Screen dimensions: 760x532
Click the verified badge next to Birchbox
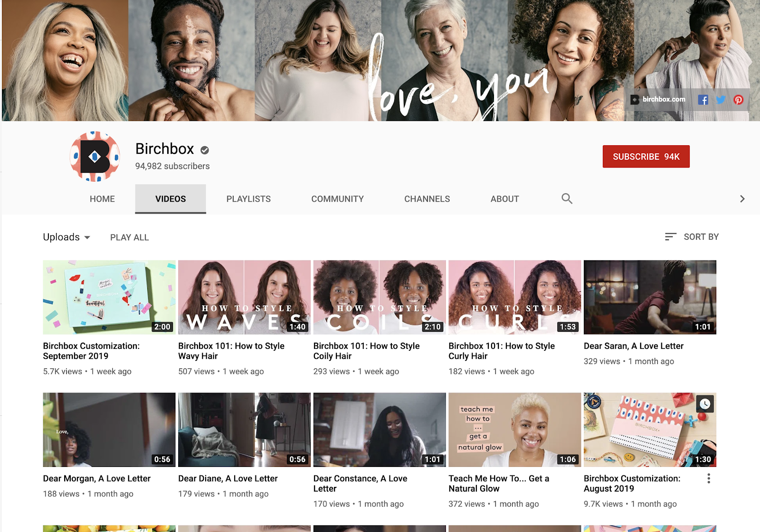coord(205,150)
